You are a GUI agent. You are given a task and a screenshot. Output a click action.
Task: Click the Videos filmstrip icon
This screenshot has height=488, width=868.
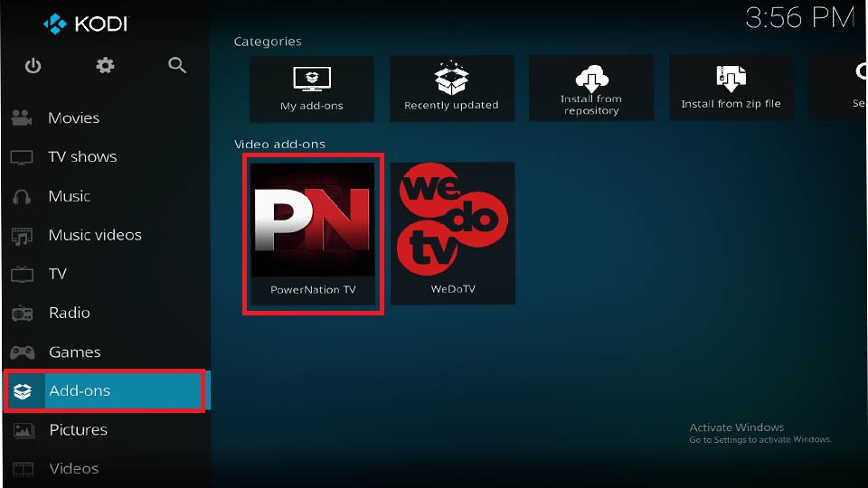tap(24, 469)
